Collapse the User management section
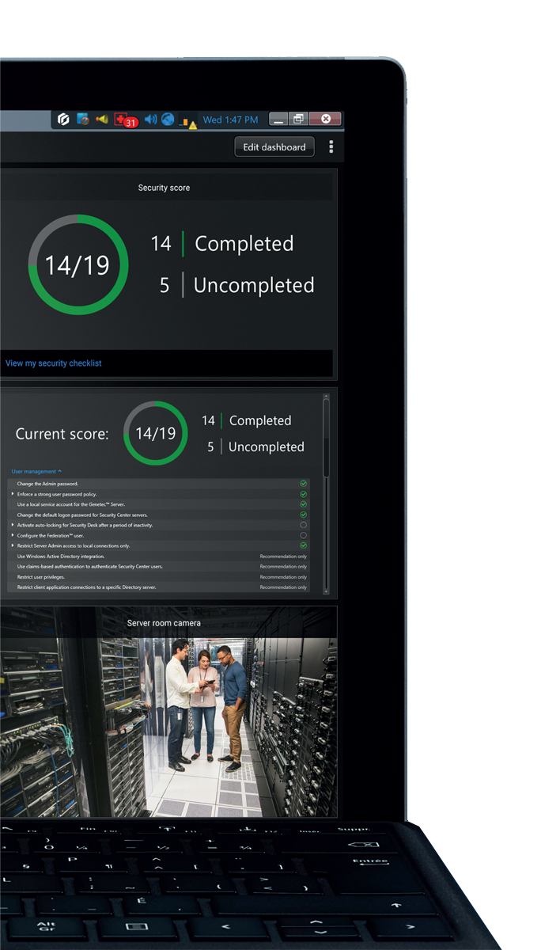 point(36,471)
